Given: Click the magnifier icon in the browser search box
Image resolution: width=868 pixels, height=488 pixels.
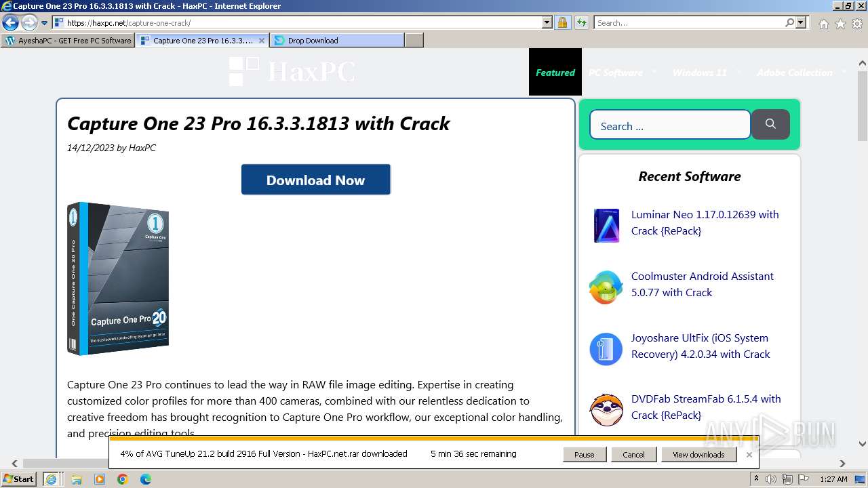Looking at the screenshot, I should point(789,22).
